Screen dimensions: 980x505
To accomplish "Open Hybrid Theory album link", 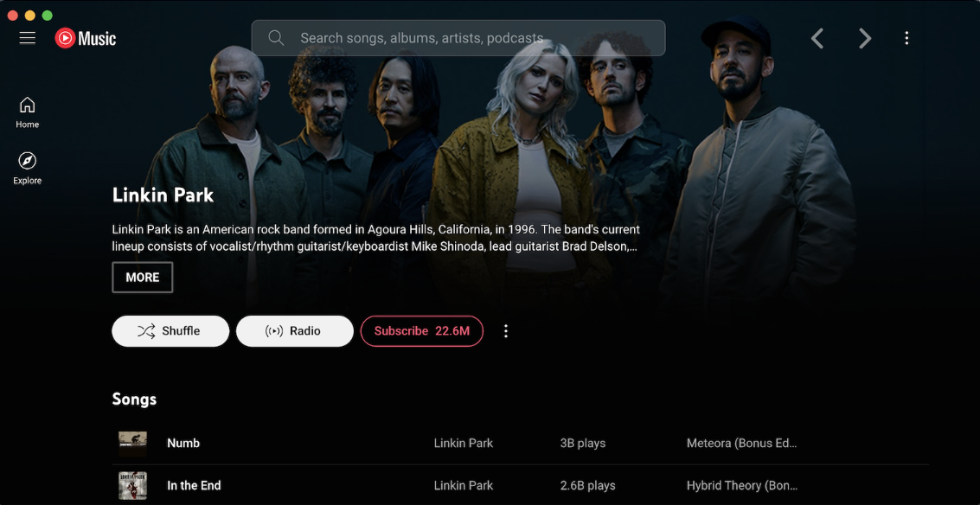I will [x=742, y=486].
